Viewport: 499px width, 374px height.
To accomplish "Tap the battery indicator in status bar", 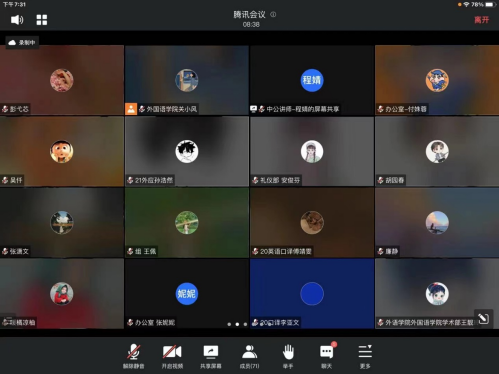I will (490, 4).
